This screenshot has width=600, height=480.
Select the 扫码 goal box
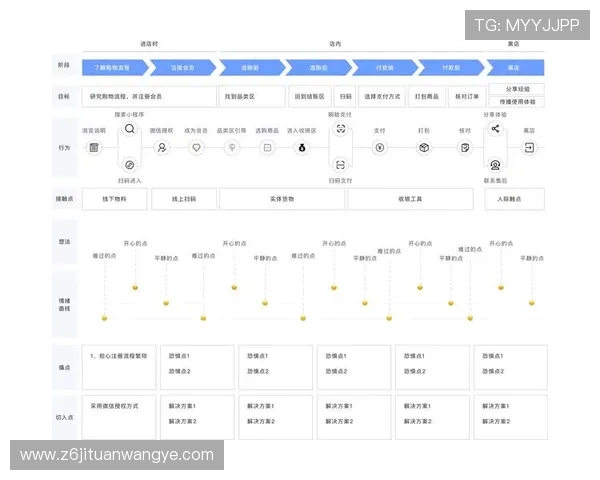(345, 96)
